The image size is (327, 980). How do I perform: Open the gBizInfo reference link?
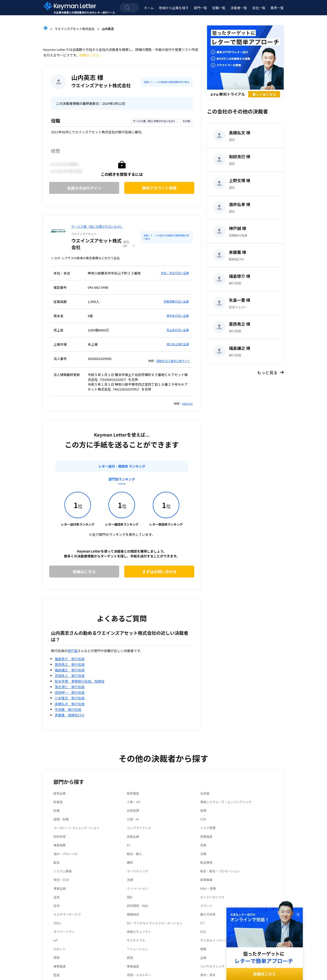(x=187, y=404)
